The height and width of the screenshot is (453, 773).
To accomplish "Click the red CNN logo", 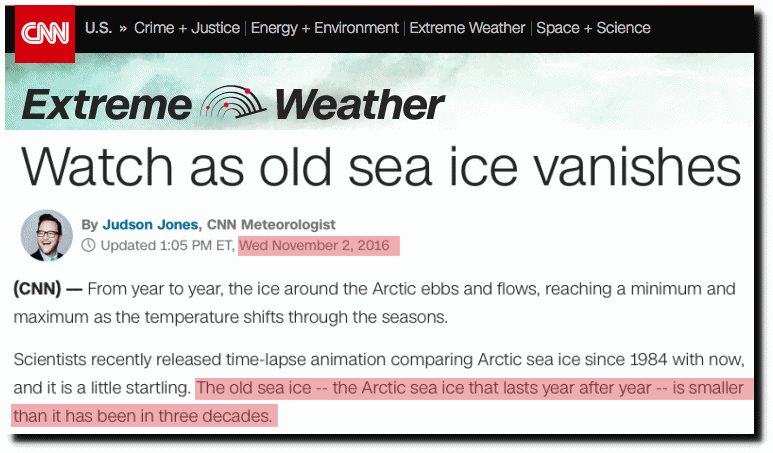I will click(45, 34).
